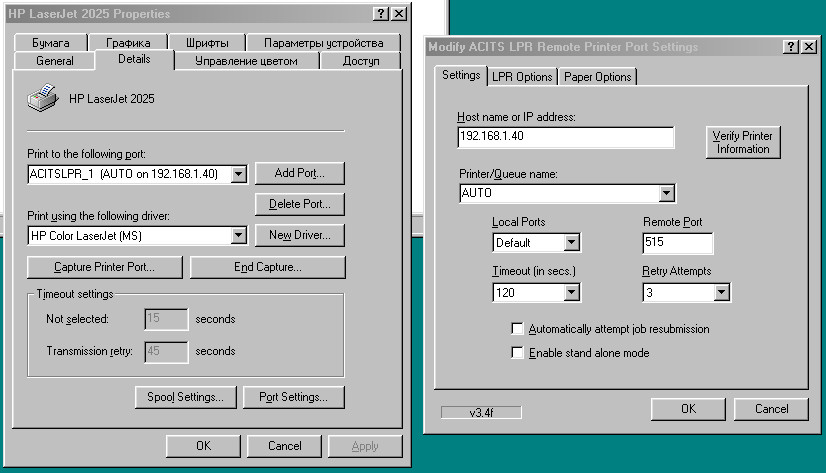Open Spool Settings
Image resolution: width=826 pixels, height=473 pixels.
(x=185, y=397)
